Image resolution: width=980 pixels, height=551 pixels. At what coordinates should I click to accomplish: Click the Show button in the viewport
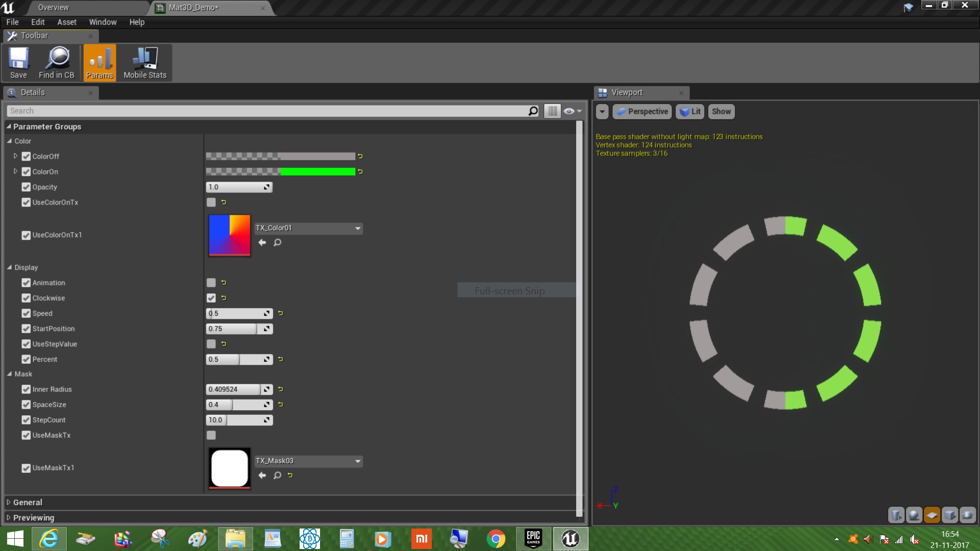pyautogui.click(x=721, y=111)
